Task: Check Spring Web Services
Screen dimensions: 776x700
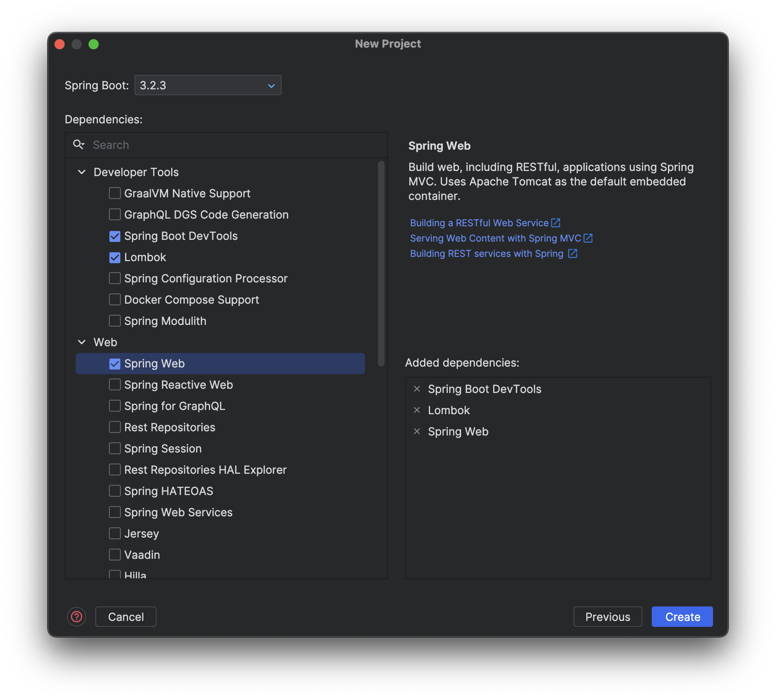Action: (x=115, y=512)
